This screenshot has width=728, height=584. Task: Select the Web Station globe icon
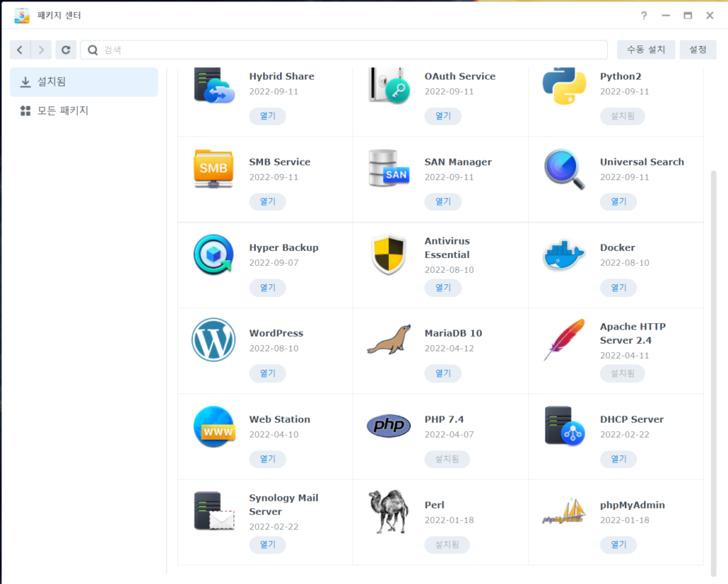(213, 426)
